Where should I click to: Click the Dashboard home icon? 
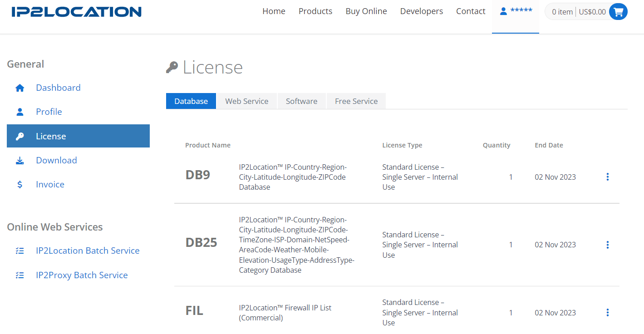(x=20, y=88)
